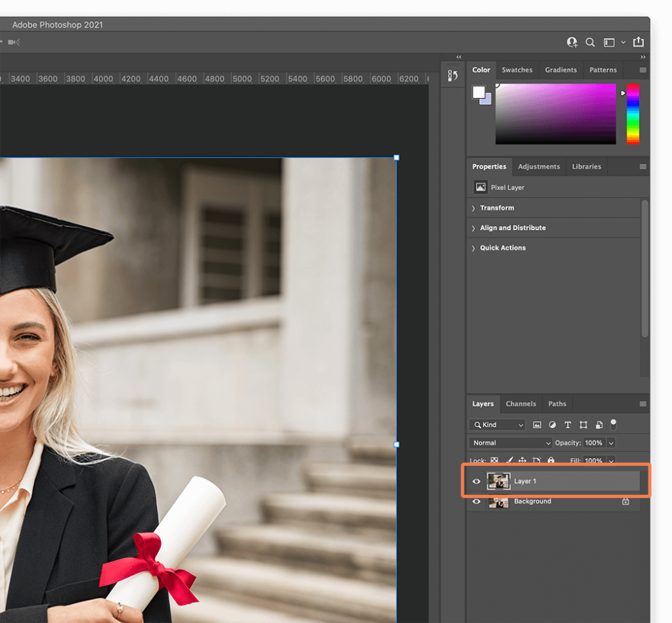This screenshot has height=623, width=672.
Task: Lock all padlock icon
Action: coord(550,460)
